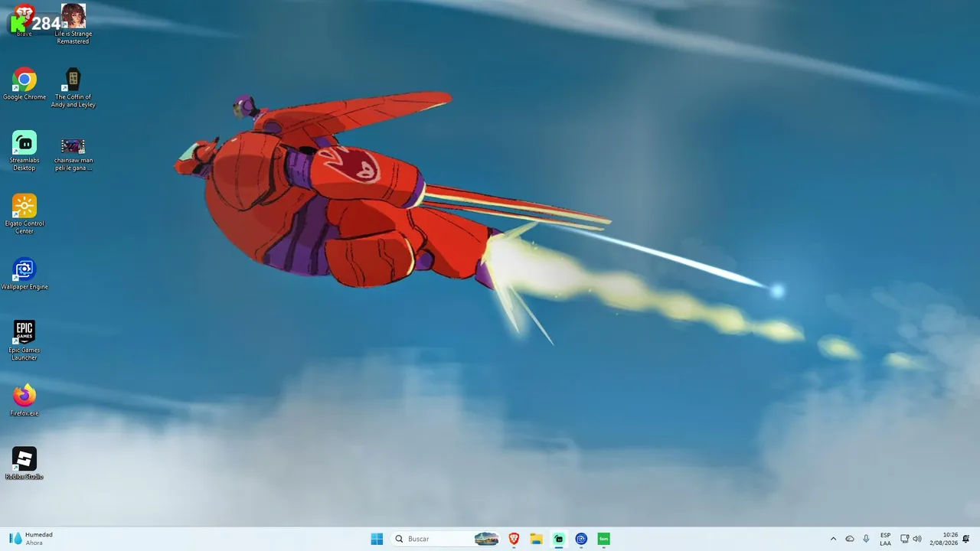Open the network status tray icon

click(904, 539)
